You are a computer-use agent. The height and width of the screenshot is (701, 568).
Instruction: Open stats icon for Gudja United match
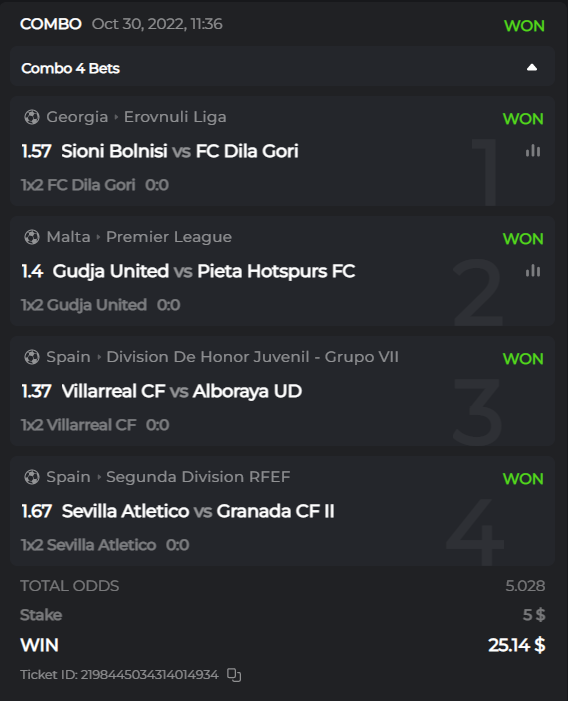point(533,270)
